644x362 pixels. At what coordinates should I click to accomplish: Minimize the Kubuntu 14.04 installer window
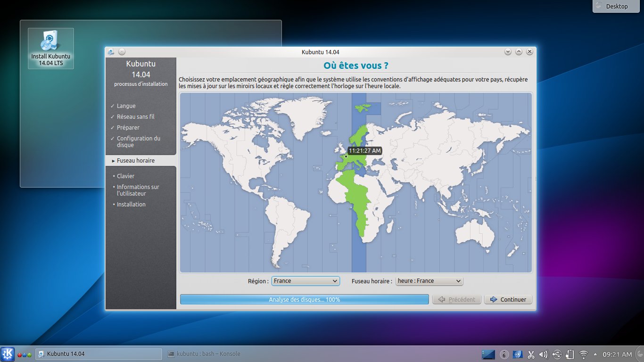tap(508, 52)
